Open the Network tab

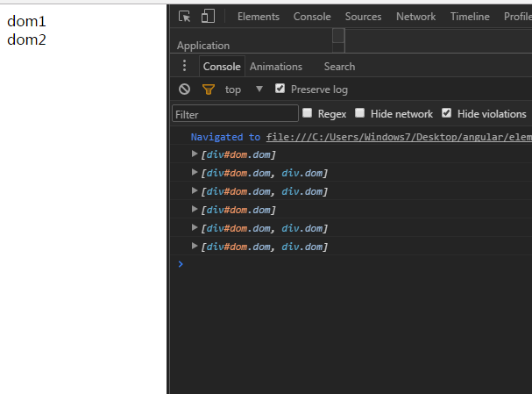tap(415, 16)
